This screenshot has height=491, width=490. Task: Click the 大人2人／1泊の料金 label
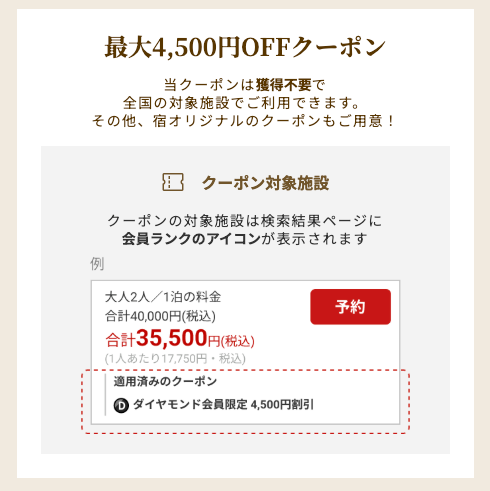coord(163,297)
